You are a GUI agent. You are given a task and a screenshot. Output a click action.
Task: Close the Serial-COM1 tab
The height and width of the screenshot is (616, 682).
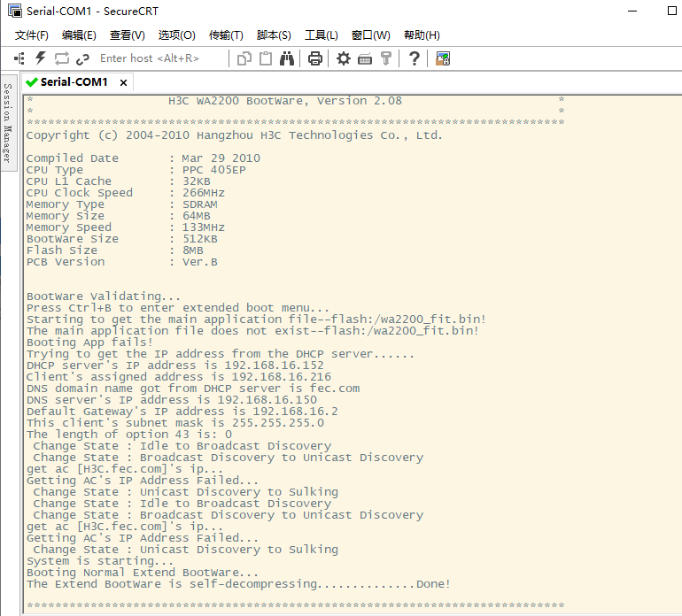pos(123,82)
